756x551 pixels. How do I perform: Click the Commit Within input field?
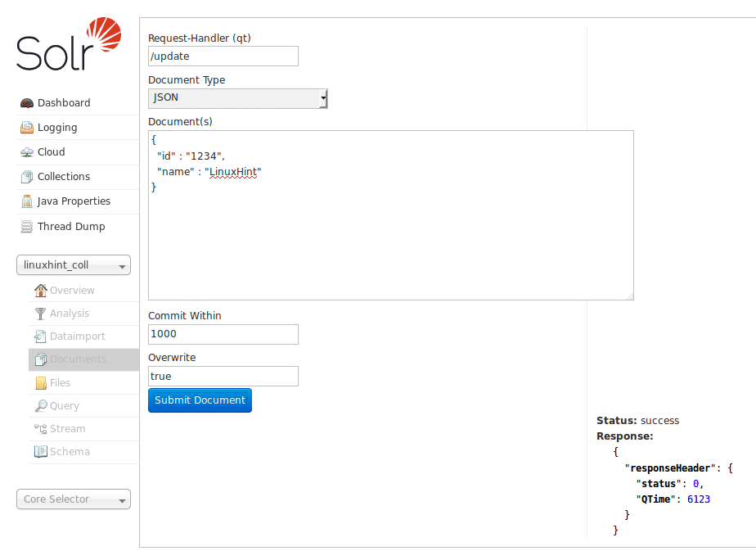223,334
